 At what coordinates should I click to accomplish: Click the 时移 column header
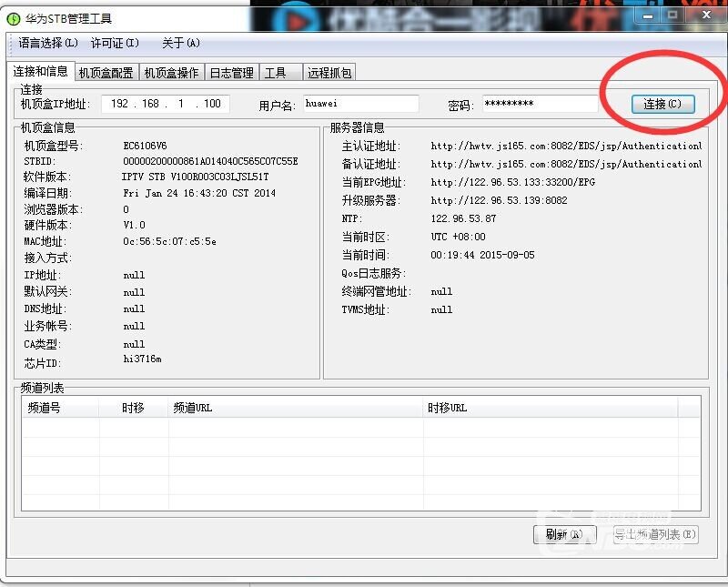tap(134, 409)
